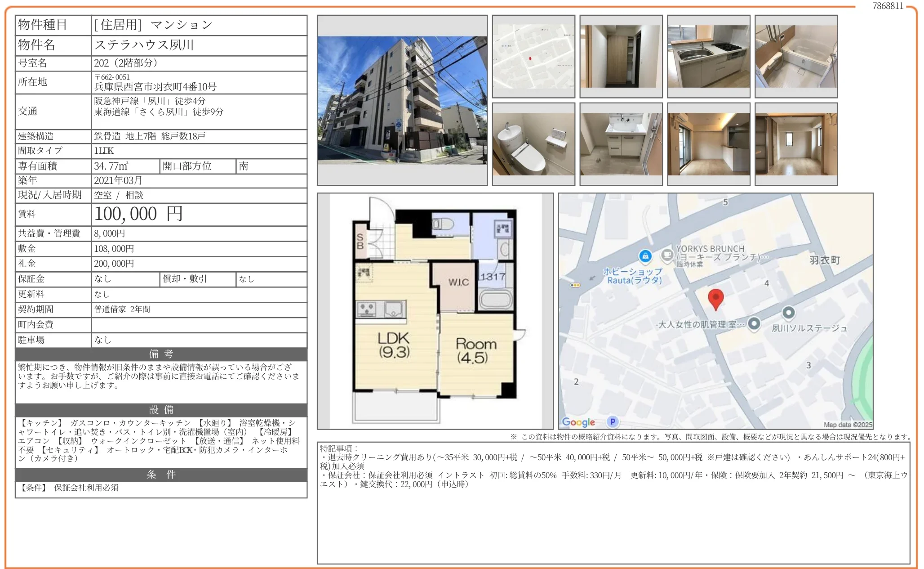This screenshot has height=569, width=924.
Task: Click the 100,000 円 rent amount
Action: click(138, 214)
